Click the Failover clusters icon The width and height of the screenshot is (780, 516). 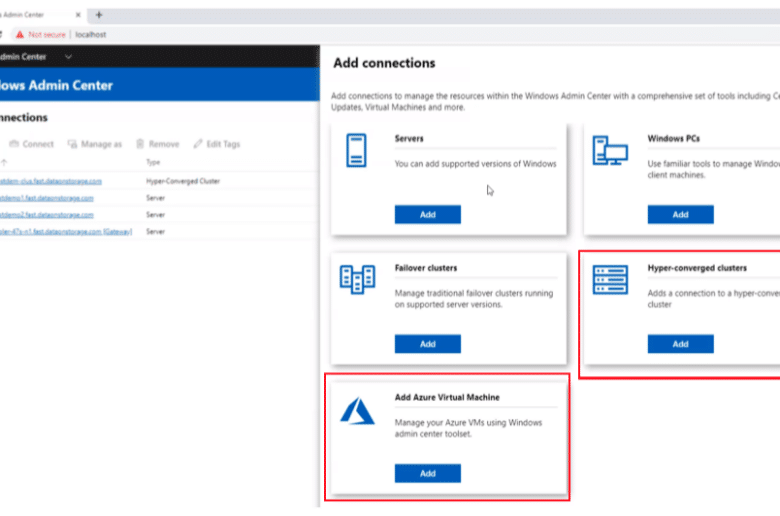click(x=357, y=279)
